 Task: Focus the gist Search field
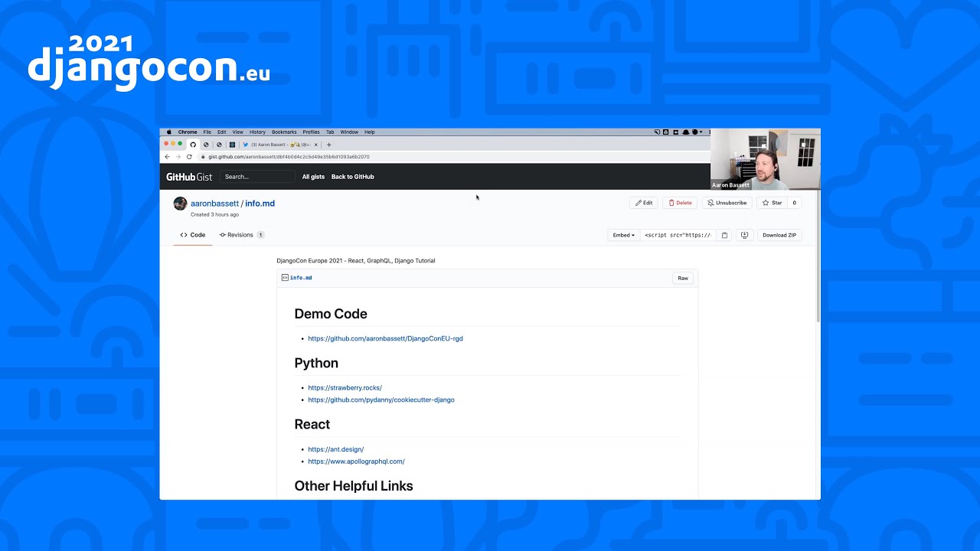point(257,177)
